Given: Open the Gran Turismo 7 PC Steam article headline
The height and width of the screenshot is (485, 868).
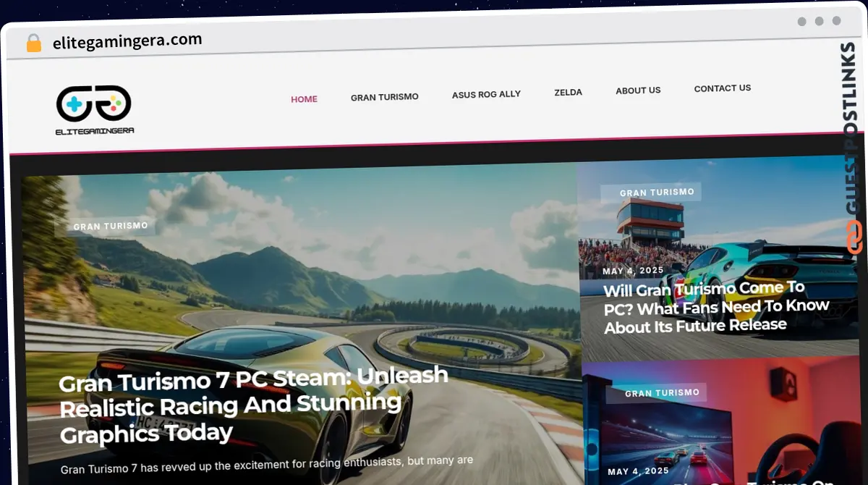Looking at the screenshot, I should pyautogui.click(x=253, y=404).
